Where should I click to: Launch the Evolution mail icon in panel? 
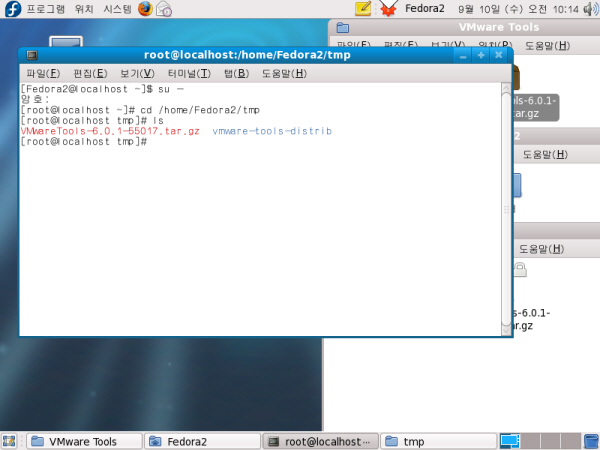(x=164, y=9)
